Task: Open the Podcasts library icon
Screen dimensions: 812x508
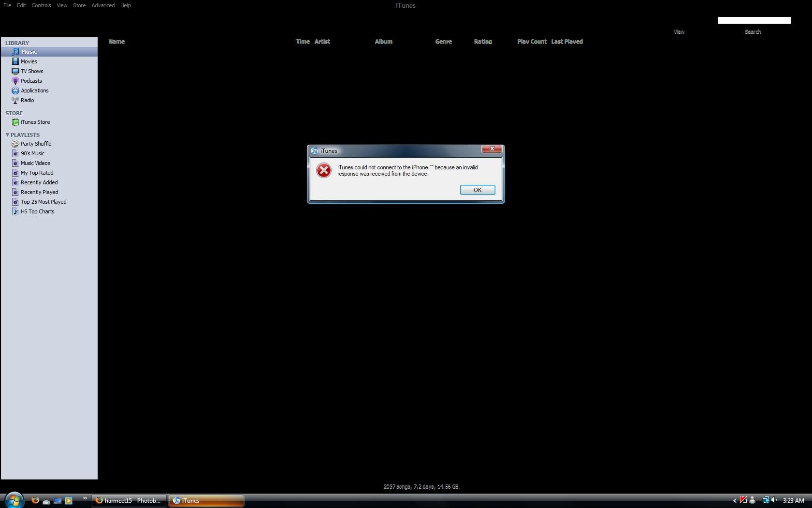Action: click(15, 81)
